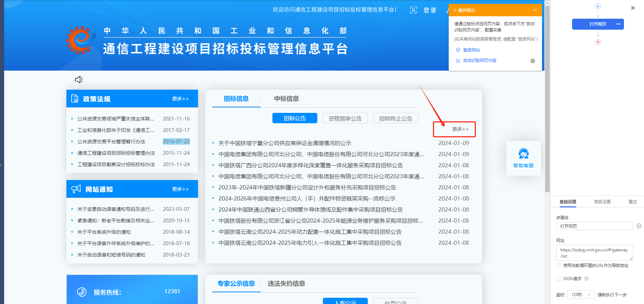This screenshot has height=304, width=644.
Task: Open 紧急通知：新老平台割接及相关业... notice
Action: (115, 221)
